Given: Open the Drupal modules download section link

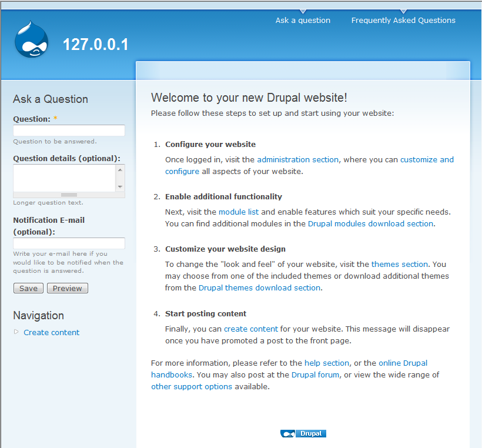Looking at the screenshot, I should click(371, 223).
